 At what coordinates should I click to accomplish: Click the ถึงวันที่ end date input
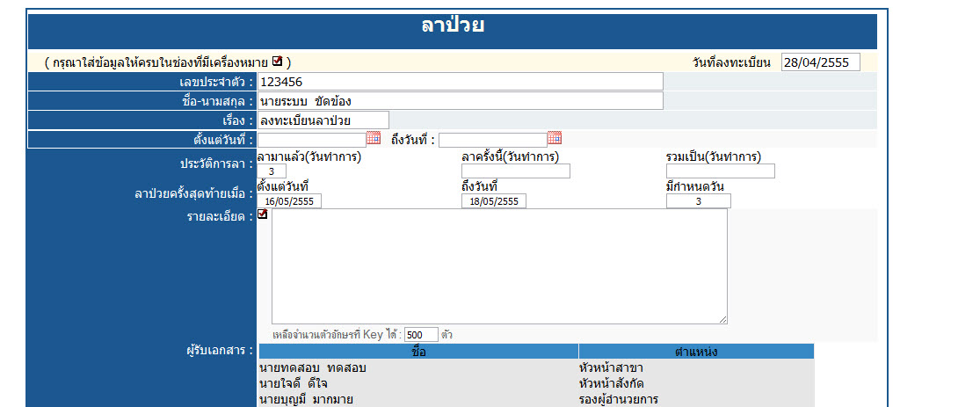(493, 140)
